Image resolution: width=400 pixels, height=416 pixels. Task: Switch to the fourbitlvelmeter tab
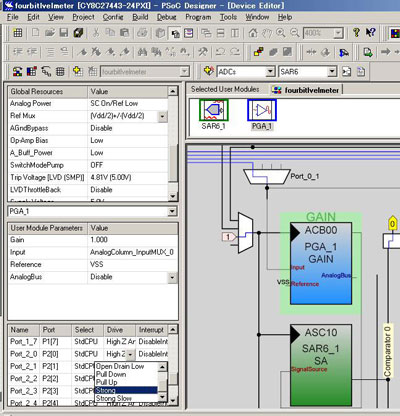[306, 90]
